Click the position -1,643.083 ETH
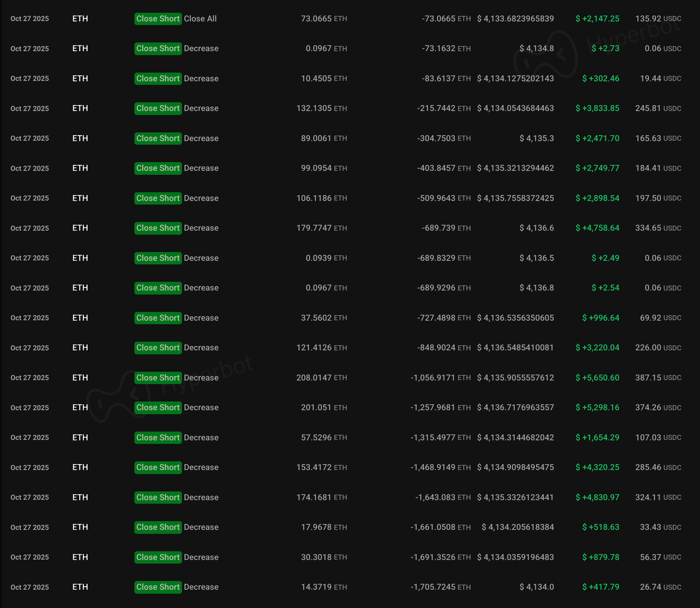This screenshot has height=608, width=700. 443,498
